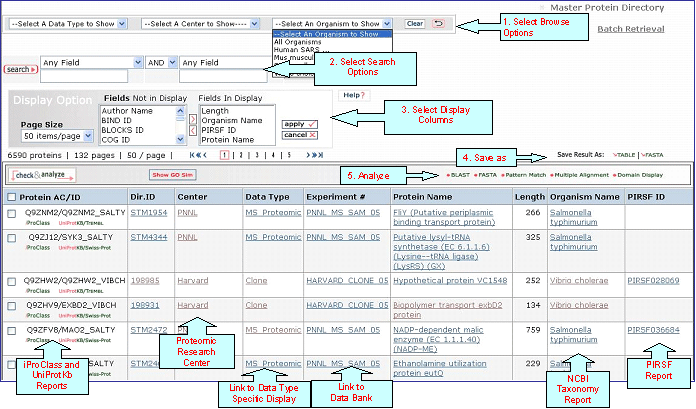This screenshot has width=696, height=409.
Task: Click the check & analyze button
Action: [36, 175]
